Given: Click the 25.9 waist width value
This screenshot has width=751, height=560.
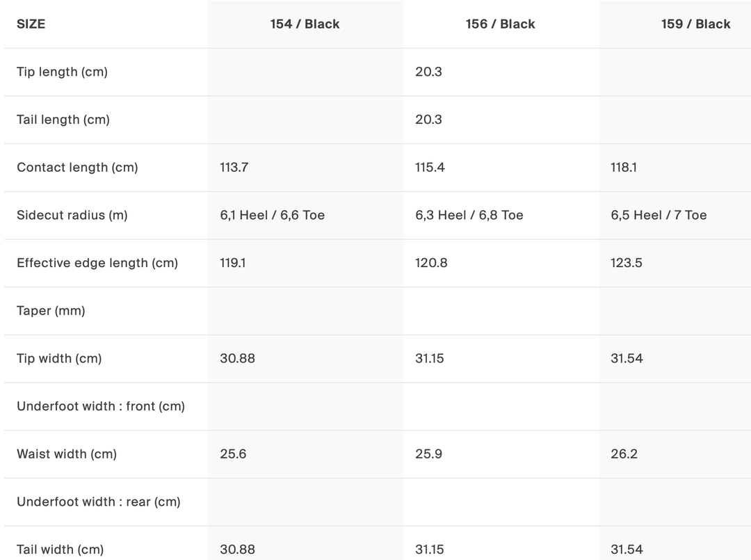Looking at the screenshot, I should (x=428, y=454).
